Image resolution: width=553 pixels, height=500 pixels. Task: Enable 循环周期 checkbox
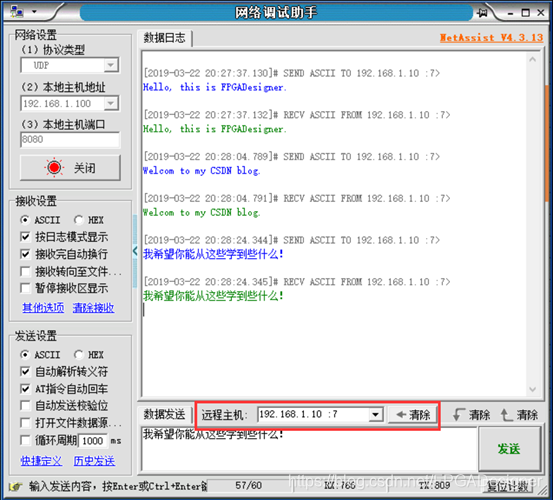(25, 440)
